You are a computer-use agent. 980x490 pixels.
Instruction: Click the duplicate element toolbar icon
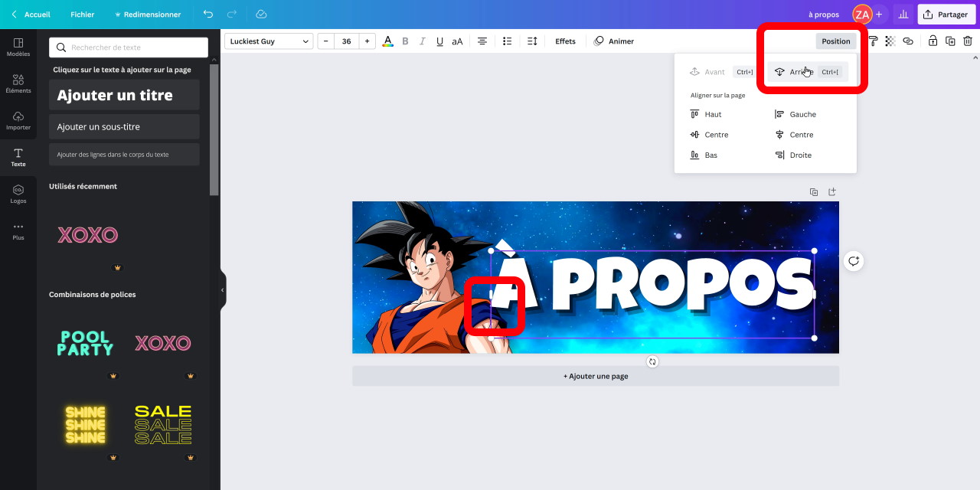click(x=950, y=41)
